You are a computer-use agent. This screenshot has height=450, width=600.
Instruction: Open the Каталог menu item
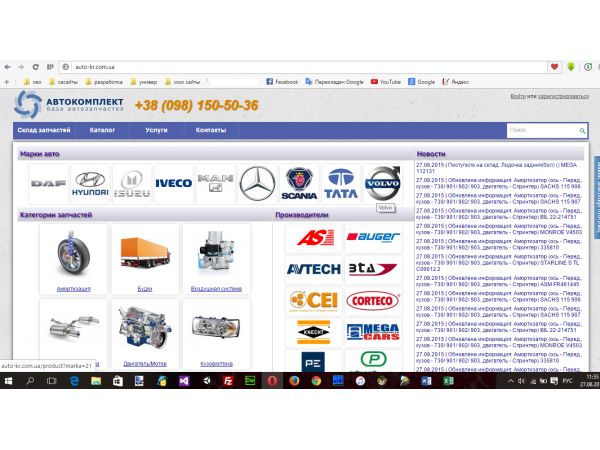click(x=102, y=130)
